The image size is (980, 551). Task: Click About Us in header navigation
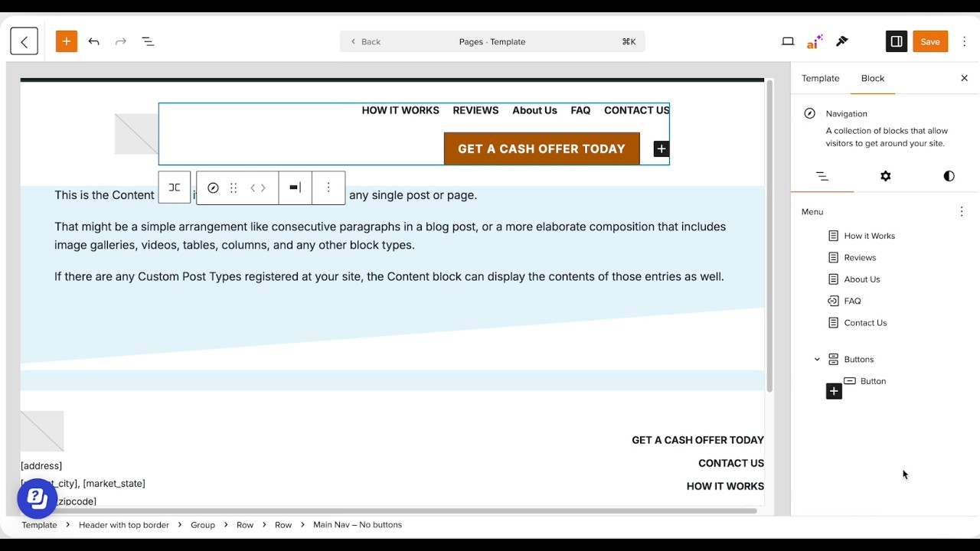tap(534, 110)
